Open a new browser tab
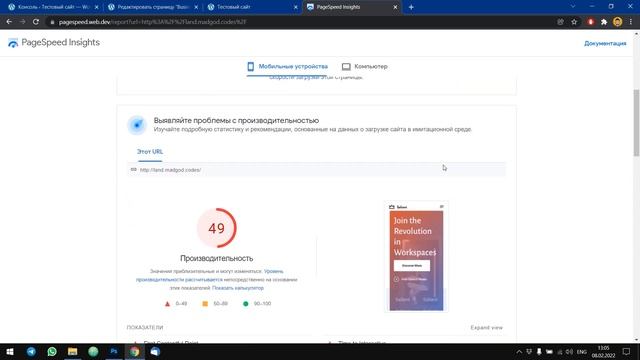 (411, 7)
